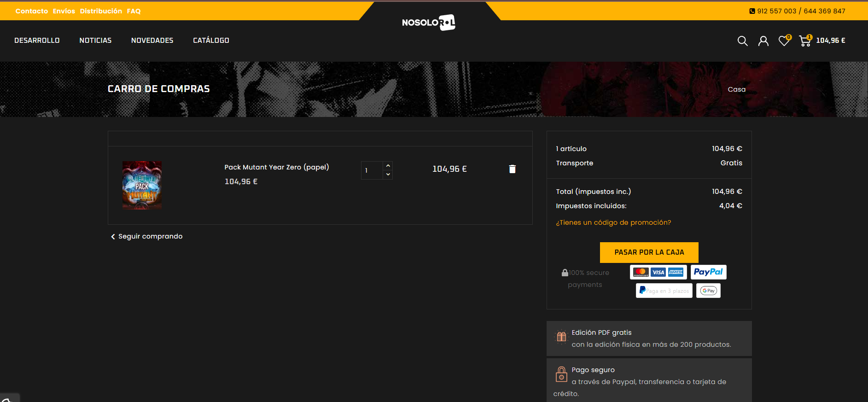
Task: Increase quantity with the up arrow
Action: click(388, 166)
